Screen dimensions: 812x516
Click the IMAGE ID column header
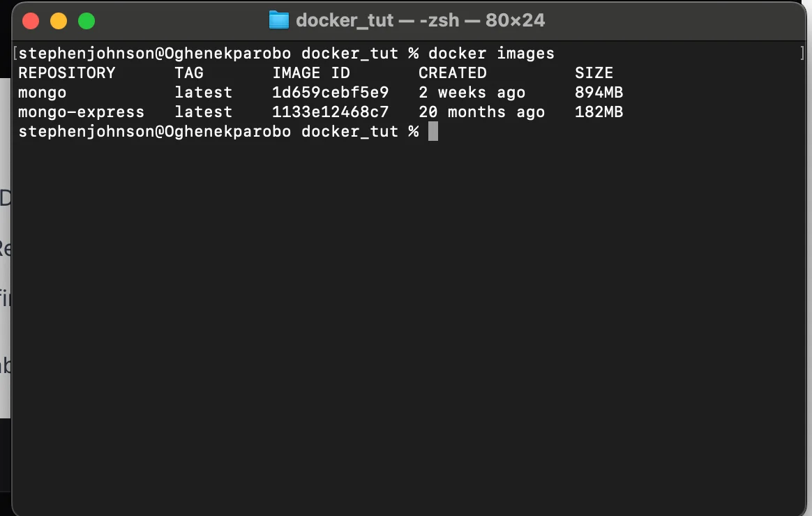[x=310, y=73]
